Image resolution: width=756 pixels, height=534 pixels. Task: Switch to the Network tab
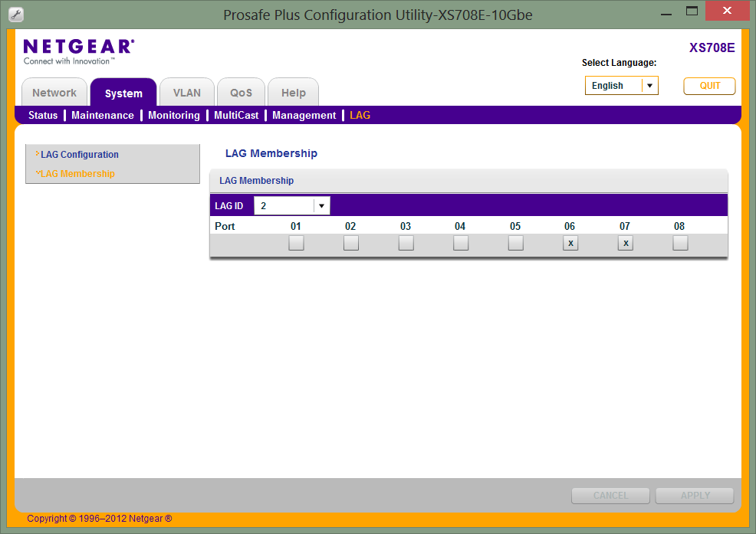pyautogui.click(x=54, y=92)
